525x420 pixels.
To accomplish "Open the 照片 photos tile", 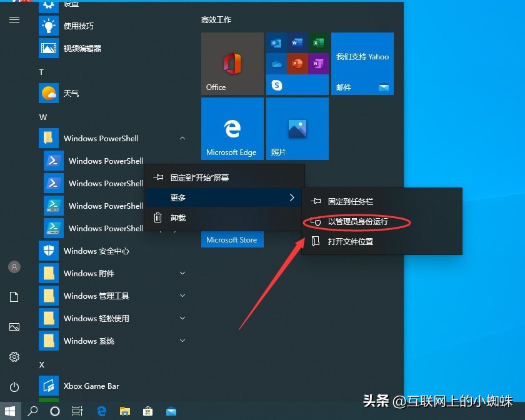I will 297,128.
